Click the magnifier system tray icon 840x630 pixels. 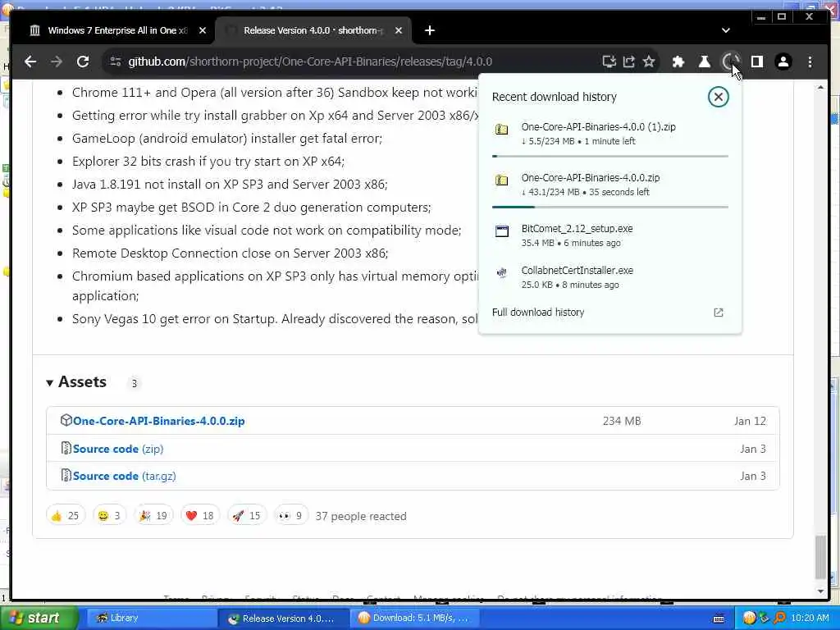tap(779, 619)
